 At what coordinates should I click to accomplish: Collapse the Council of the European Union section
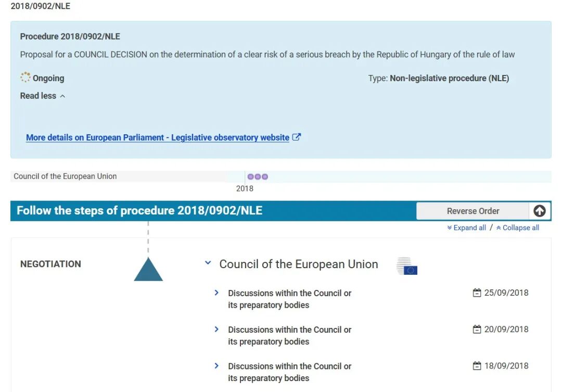tap(208, 263)
